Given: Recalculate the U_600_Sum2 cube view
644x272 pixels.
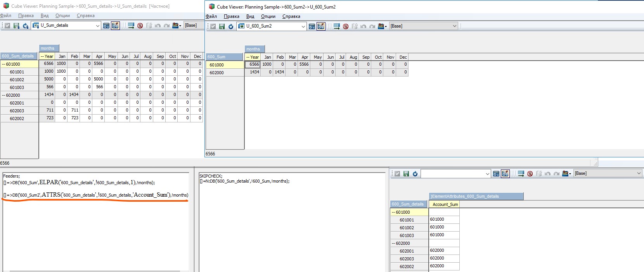Looking at the screenshot, I should 231,26.
